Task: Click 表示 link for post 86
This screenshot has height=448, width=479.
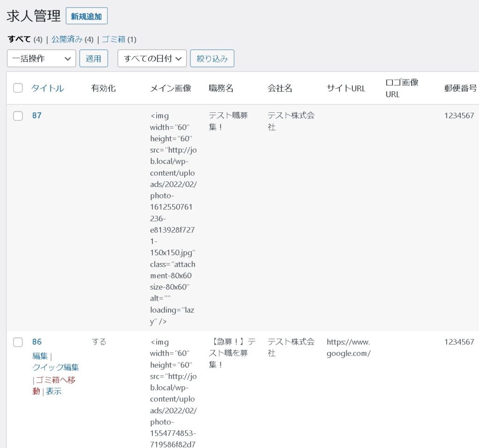Action: pyautogui.click(x=54, y=391)
